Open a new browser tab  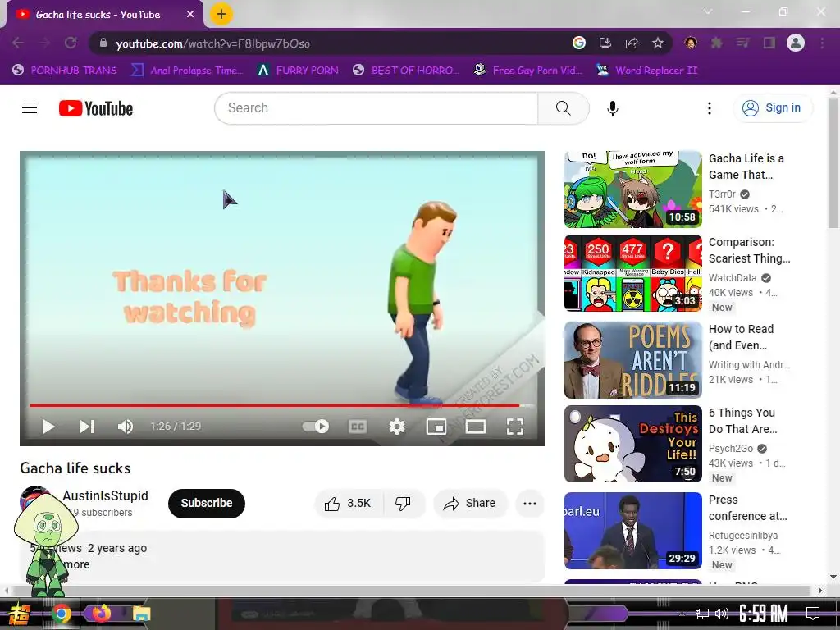point(221,14)
